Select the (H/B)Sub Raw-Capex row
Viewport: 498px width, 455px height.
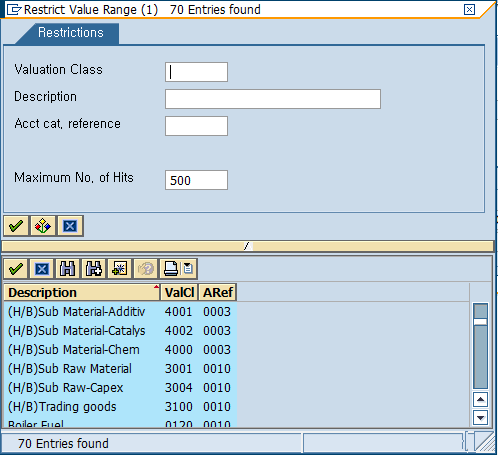(120, 388)
